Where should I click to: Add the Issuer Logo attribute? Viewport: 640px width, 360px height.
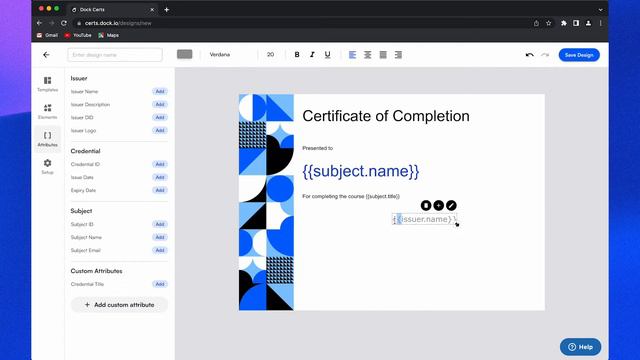coord(160,131)
